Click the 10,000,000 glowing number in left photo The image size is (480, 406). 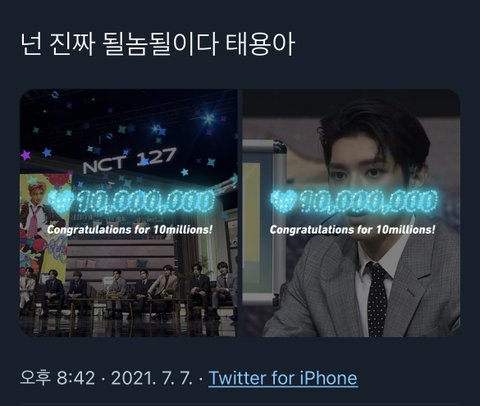146,201
